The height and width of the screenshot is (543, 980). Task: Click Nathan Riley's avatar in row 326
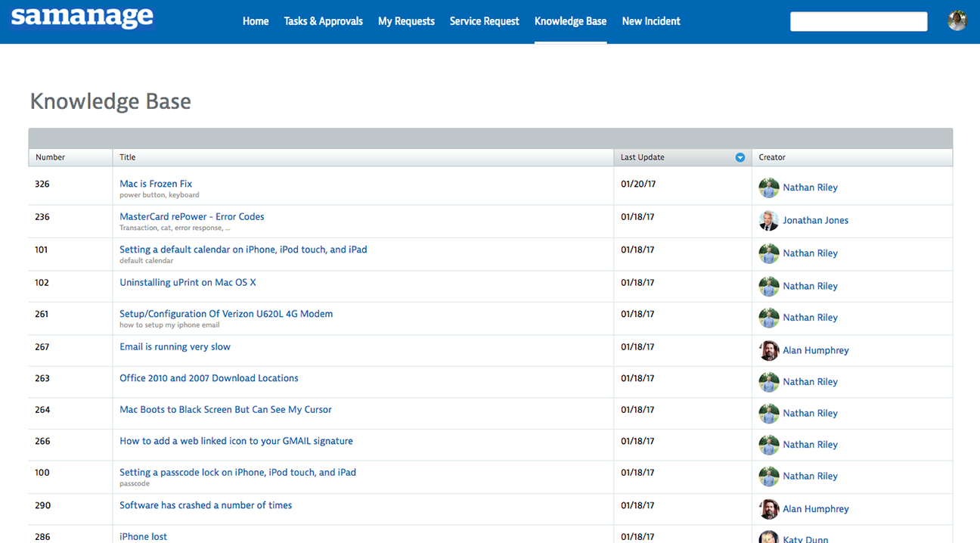(769, 188)
